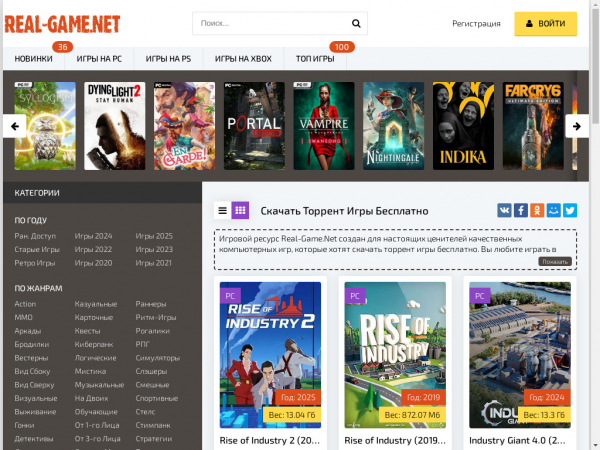Click the Rise of Industry 2 title
Viewport: 600px width, 450px height.
270,440
